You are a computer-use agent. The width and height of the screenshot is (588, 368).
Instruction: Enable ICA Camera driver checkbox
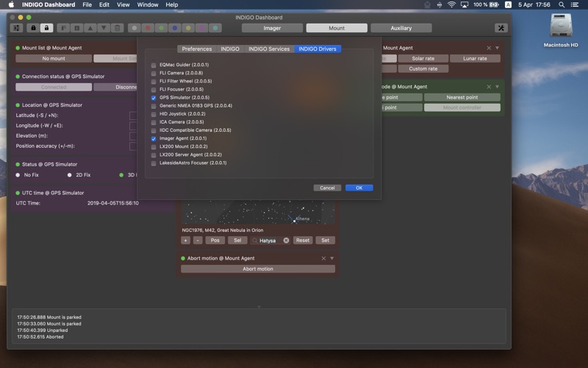[x=154, y=122]
